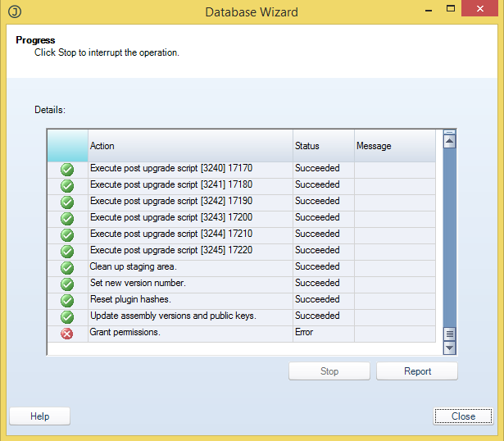Screen dimensions: 504x441
Task: Click the red error icon for Grant permissions
Action: [67, 333]
